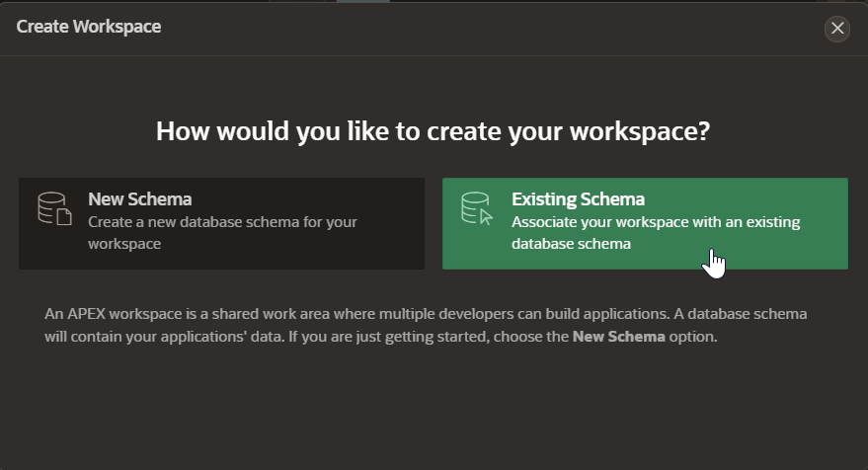
Task: Select the New Schema option card
Action: point(221,223)
